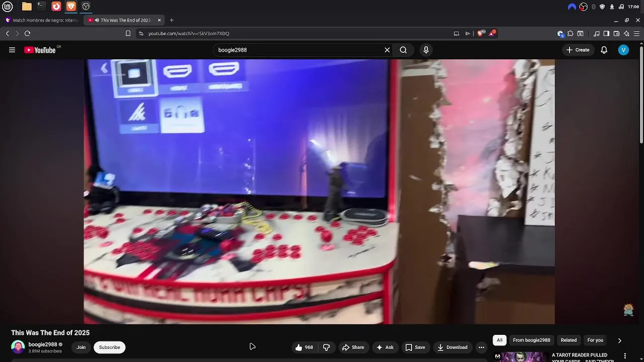Download the video
644x362 pixels.
(452, 347)
